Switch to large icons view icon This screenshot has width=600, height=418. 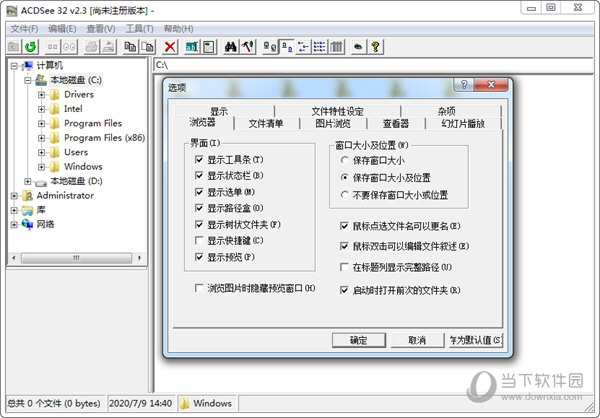click(x=270, y=47)
